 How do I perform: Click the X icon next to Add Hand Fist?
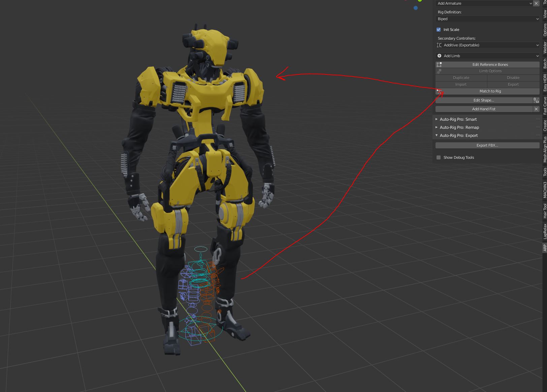click(x=536, y=109)
